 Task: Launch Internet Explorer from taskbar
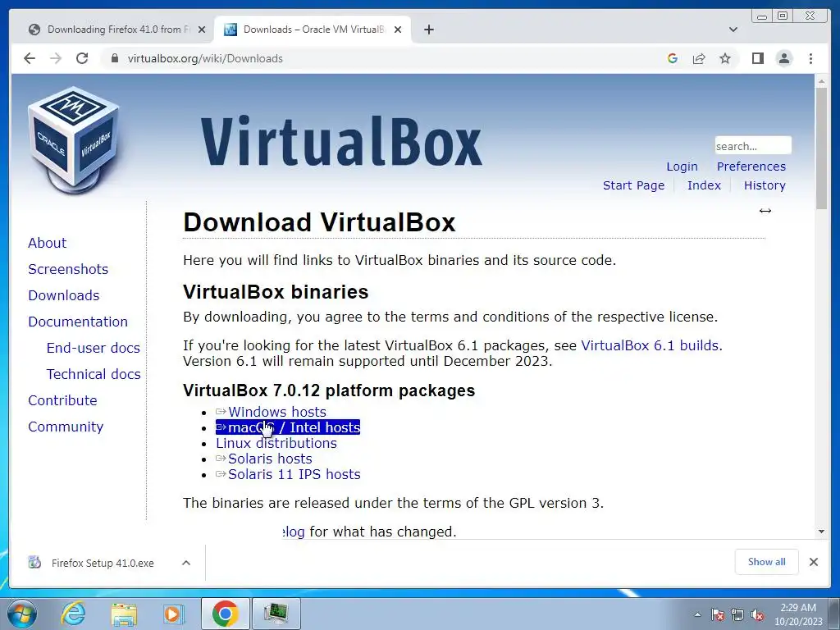73,614
